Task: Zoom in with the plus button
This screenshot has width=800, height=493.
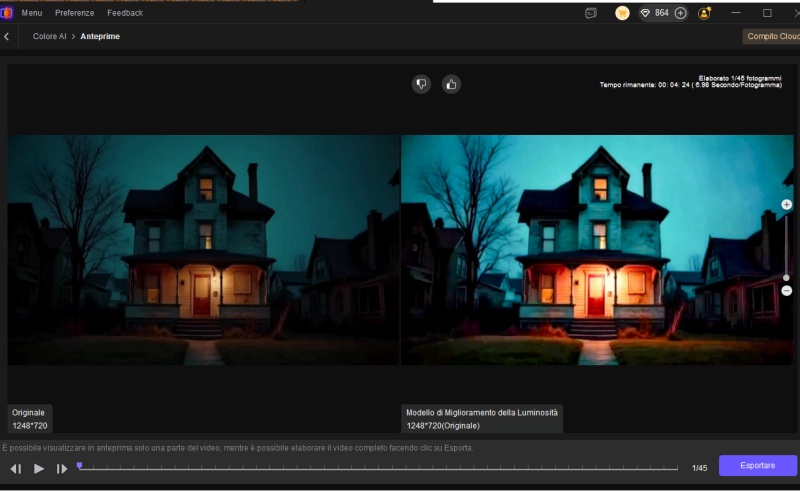Action: click(787, 205)
